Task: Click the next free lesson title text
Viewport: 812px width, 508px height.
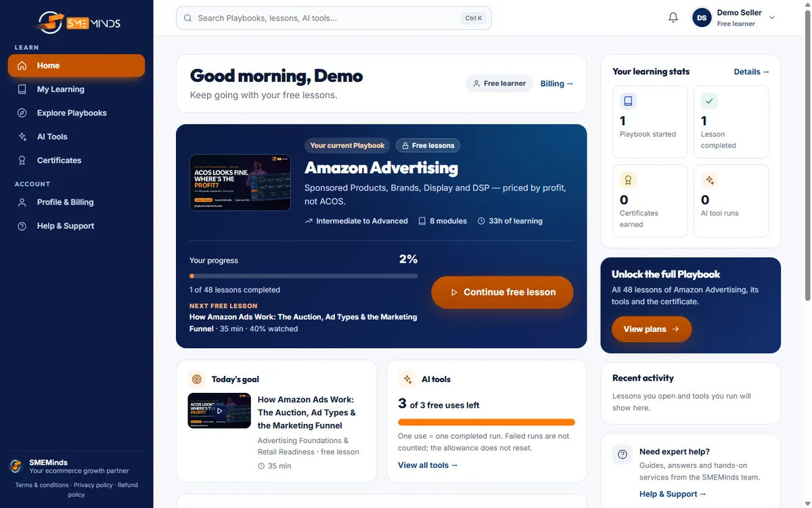Action: pos(303,322)
